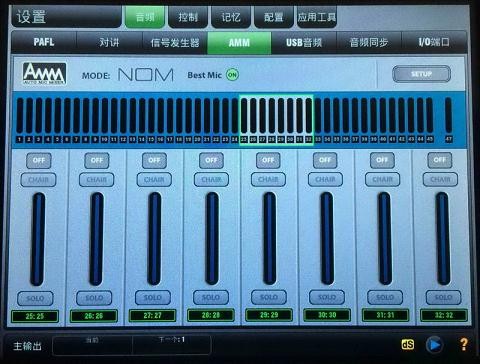
Task: Open the SETUP button
Action: pos(421,74)
